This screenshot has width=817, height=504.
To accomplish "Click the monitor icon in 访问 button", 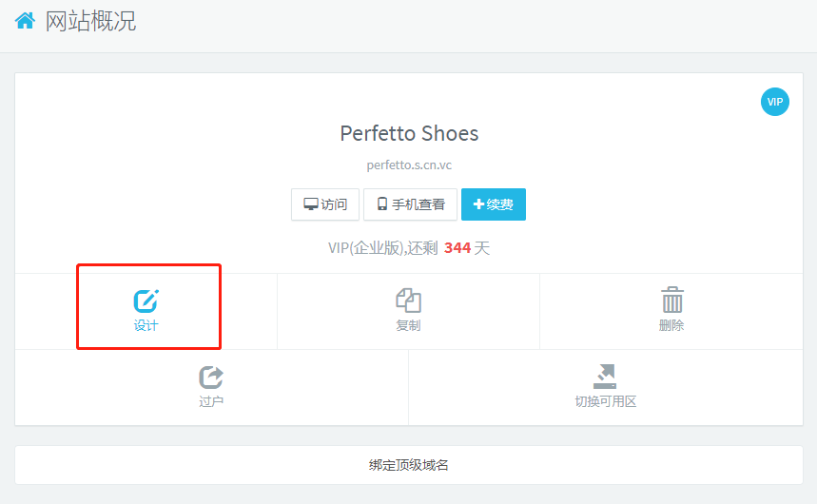I will coord(310,204).
